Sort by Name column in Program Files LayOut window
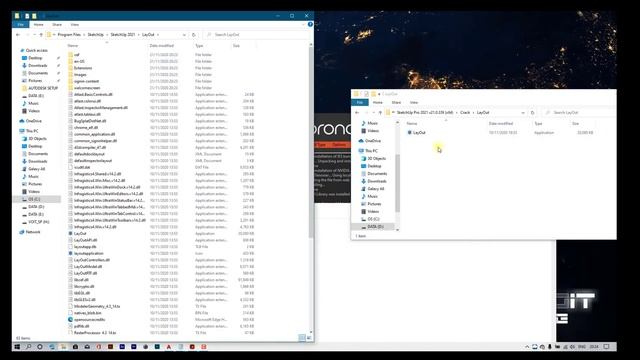Image resolution: width=640 pixels, height=360 pixels. tap(73, 46)
